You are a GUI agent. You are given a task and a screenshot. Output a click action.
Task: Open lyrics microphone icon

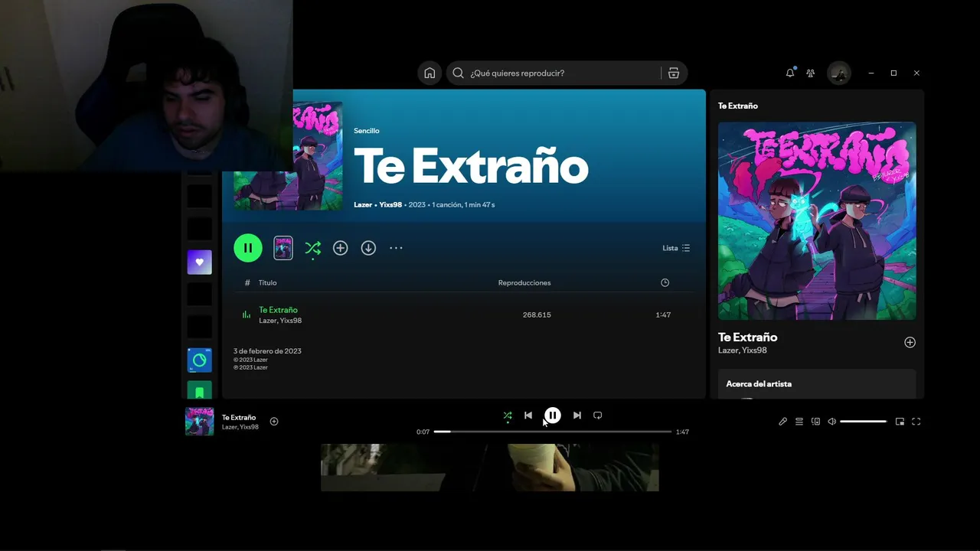coord(783,422)
